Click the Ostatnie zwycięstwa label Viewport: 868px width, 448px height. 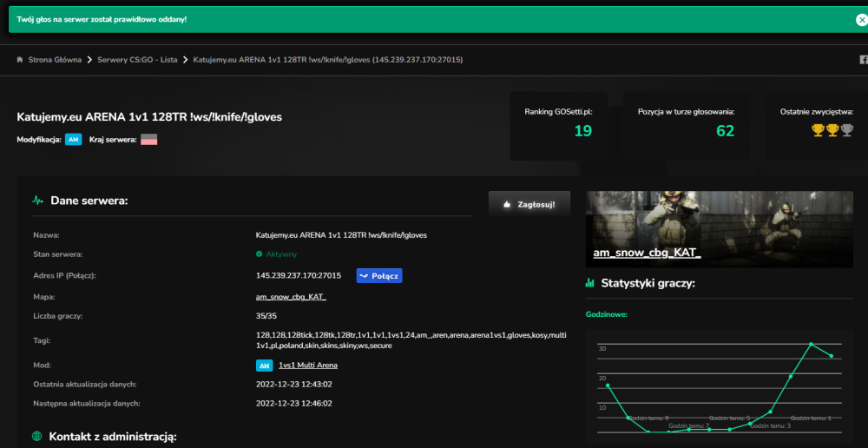817,112
